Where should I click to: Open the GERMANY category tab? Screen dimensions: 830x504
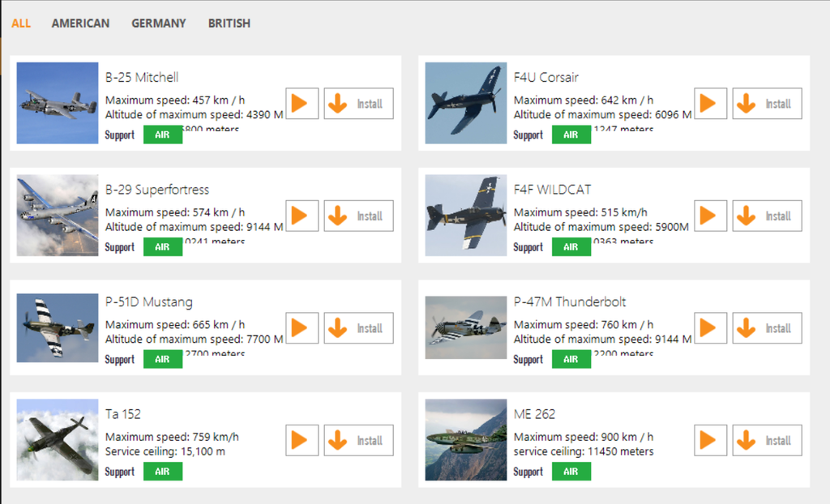pyautogui.click(x=159, y=23)
